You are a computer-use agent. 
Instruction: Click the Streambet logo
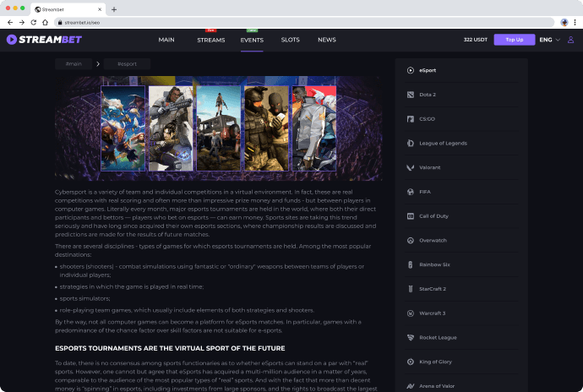44,40
